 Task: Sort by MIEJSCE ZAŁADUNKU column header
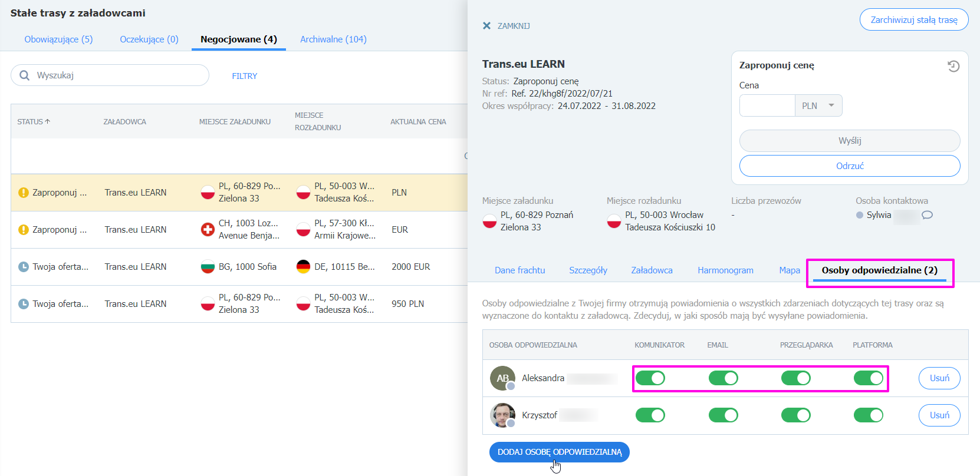click(x=235, y=122)
